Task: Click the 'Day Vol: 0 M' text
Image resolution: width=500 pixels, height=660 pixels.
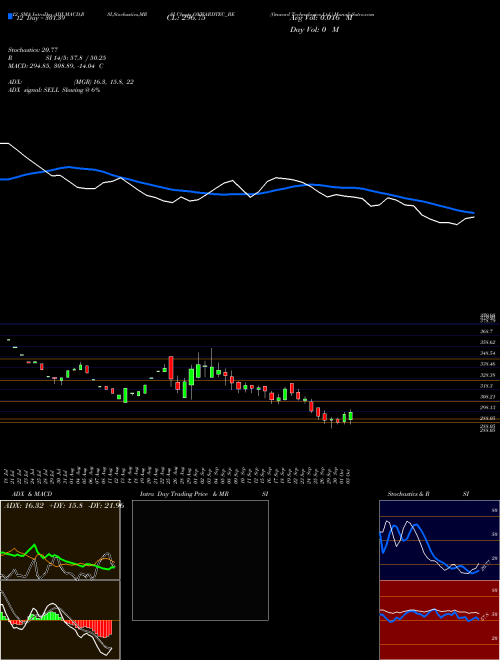Action: tap(314, 30)
